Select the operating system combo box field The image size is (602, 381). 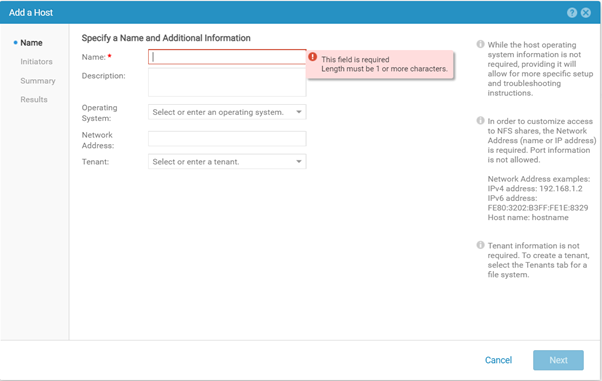[227, 112]
